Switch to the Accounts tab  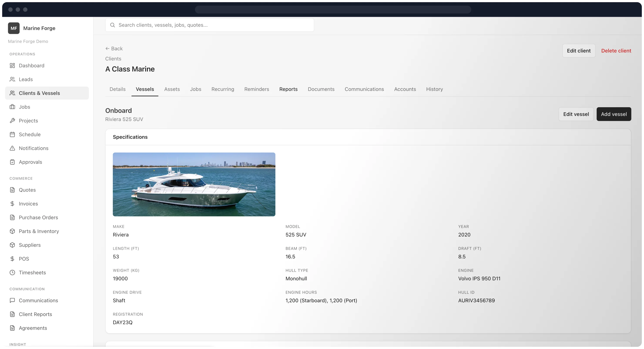405,89
